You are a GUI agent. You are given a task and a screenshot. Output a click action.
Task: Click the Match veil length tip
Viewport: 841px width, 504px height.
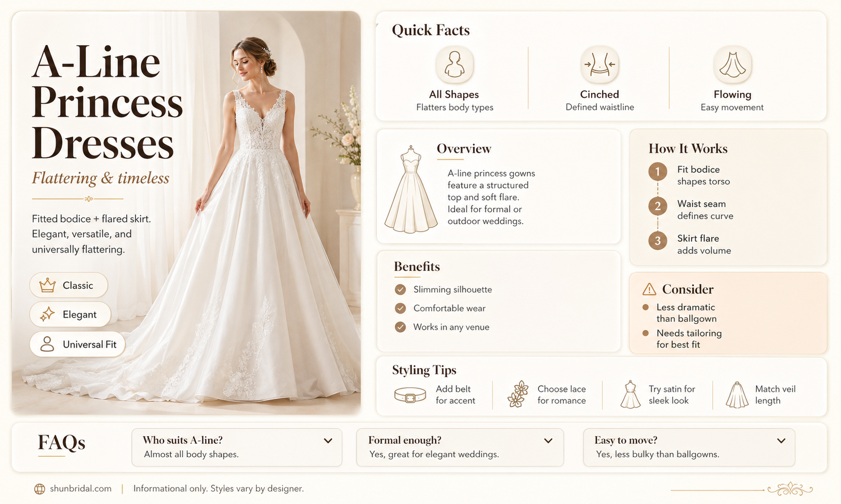[x=775, y=394]
